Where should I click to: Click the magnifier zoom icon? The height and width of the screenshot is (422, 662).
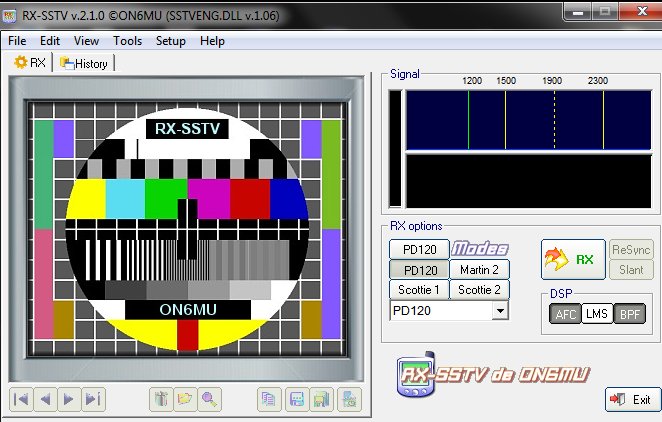209,399
